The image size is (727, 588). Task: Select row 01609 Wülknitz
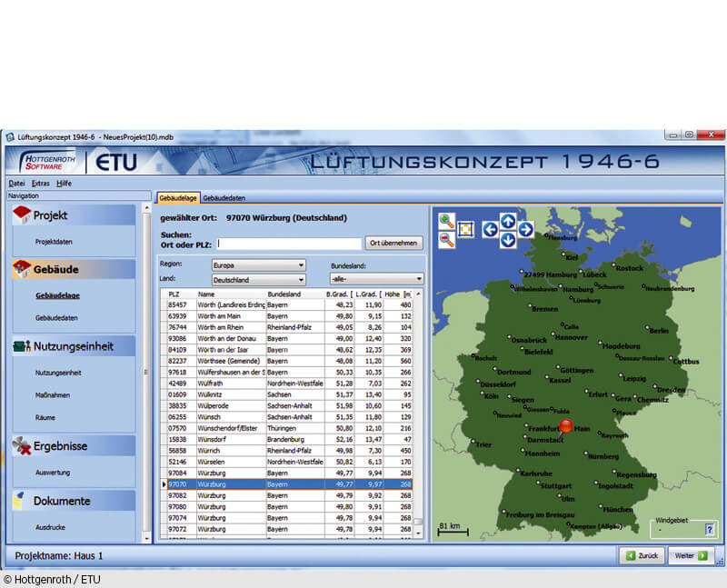point(286,394)
